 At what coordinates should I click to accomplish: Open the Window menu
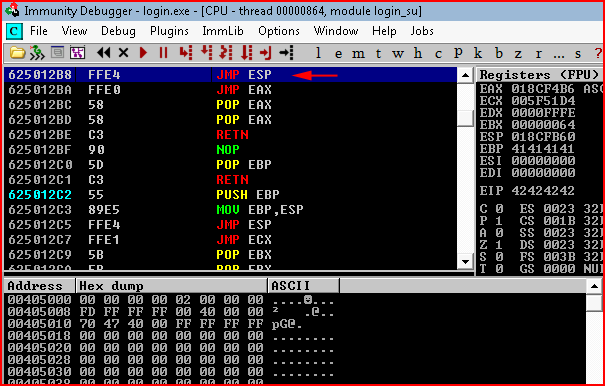(336, 31)
